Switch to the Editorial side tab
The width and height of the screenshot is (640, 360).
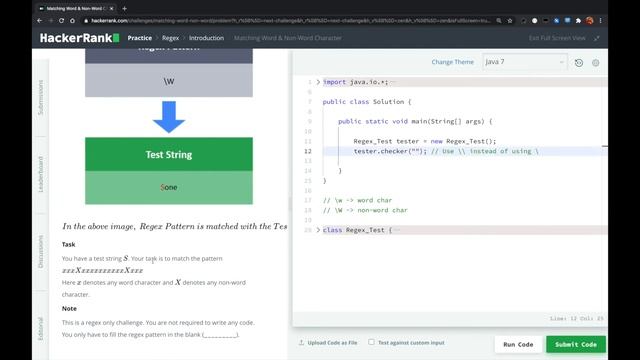[40, 329]
